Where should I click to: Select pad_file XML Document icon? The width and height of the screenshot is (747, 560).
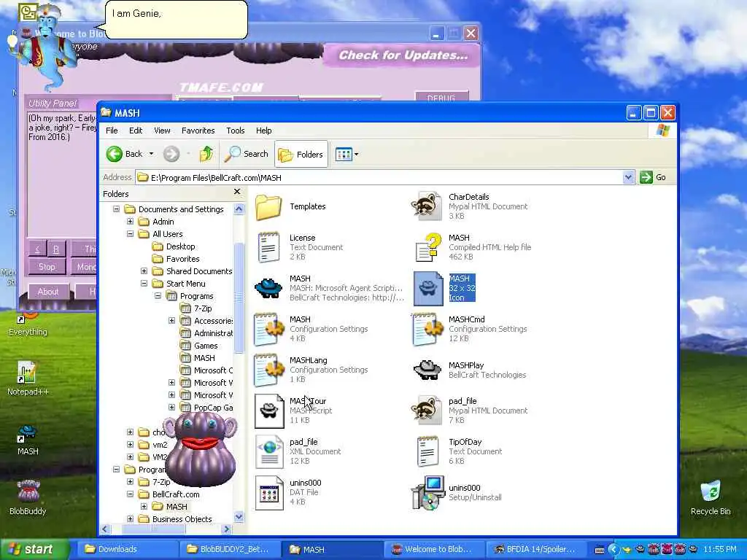click(x=268, y=452)
